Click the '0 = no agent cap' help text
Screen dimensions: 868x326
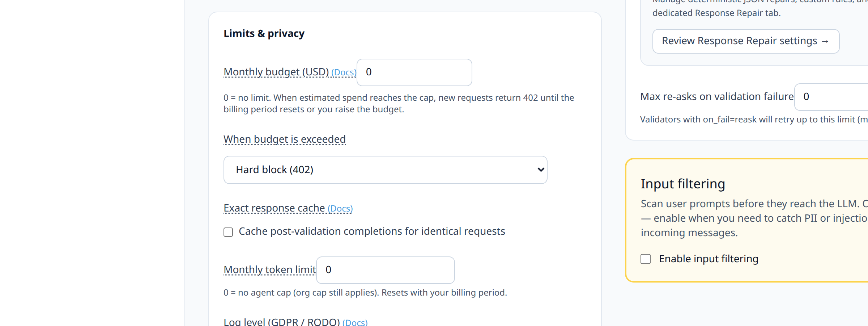(365, 293)
